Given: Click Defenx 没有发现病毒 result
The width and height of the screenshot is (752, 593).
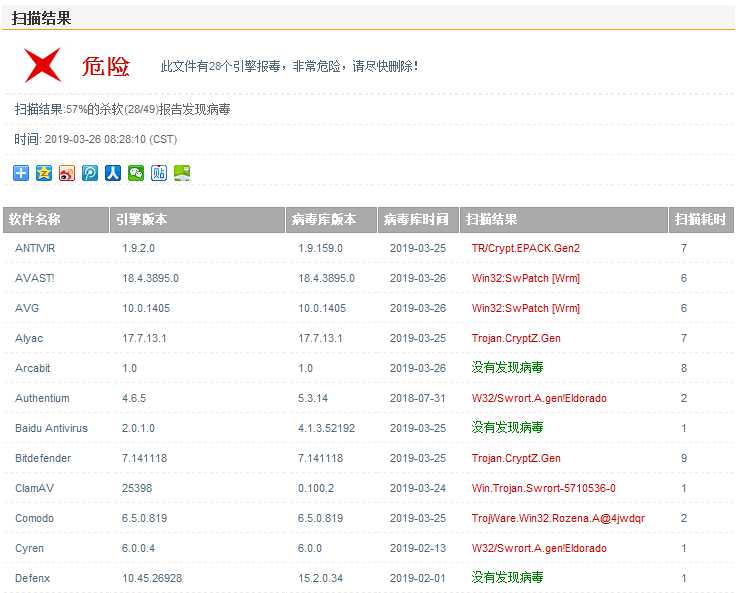Looking at the screenshot, I should point(507,577).
